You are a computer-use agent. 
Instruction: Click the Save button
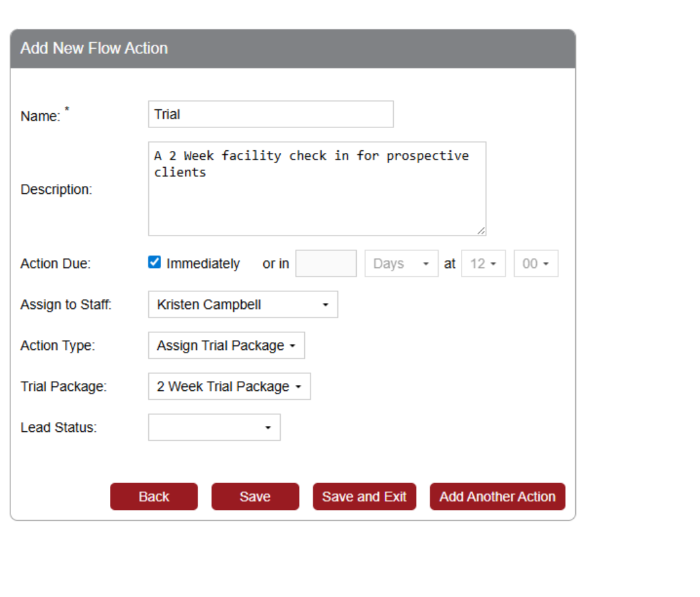pyautogui.click(x=255, y=497)
